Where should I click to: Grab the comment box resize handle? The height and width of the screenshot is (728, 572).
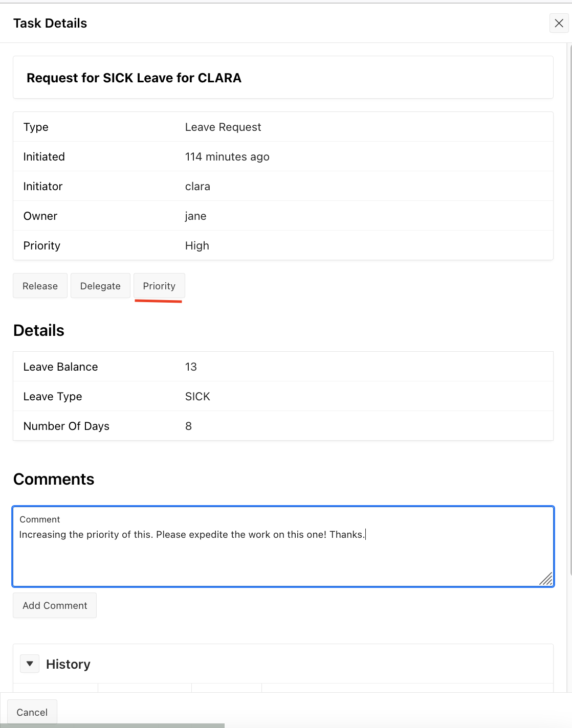546,579
